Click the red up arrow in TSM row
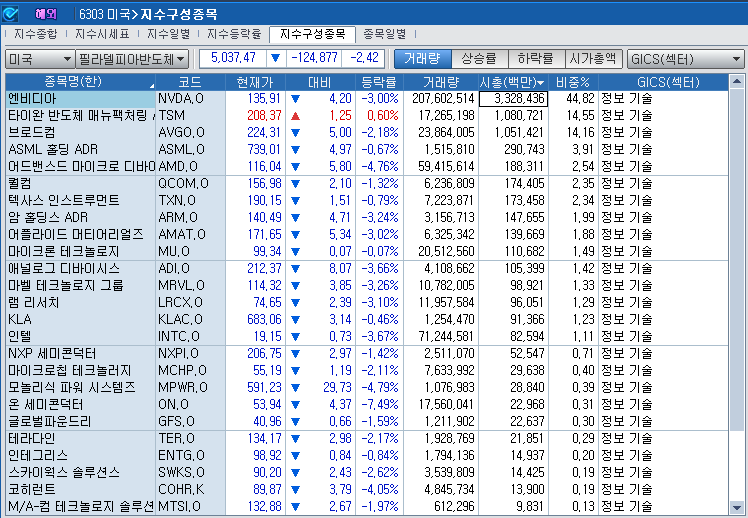 pyautogui.click(x=295, y=116)
